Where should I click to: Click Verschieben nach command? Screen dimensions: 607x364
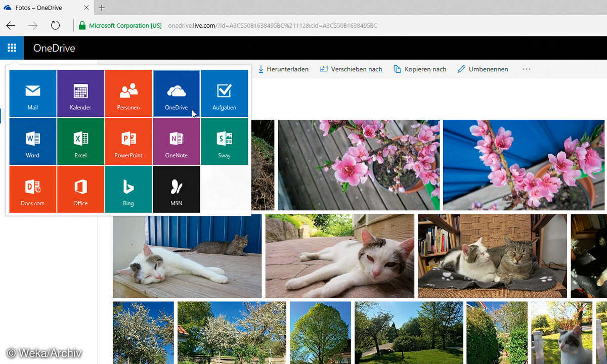(351, 69)
